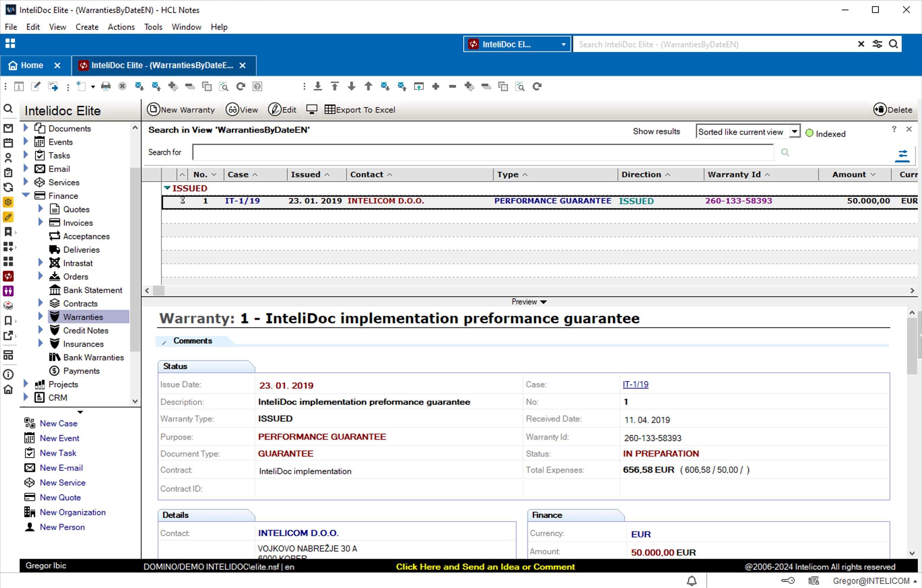Image resolution: width=922 pixels, height=588 pixels.
Task: Click the document properties info toolbar icon
Action: point(19,87)
